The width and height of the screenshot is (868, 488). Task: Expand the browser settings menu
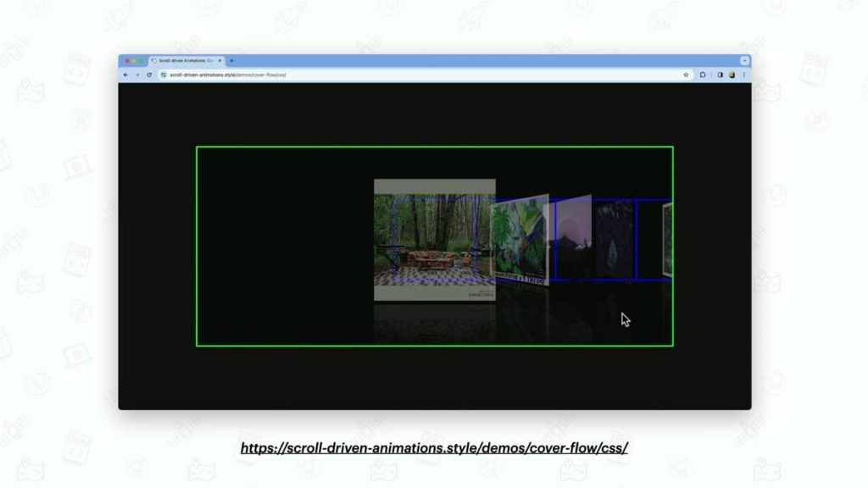(743, 75)
